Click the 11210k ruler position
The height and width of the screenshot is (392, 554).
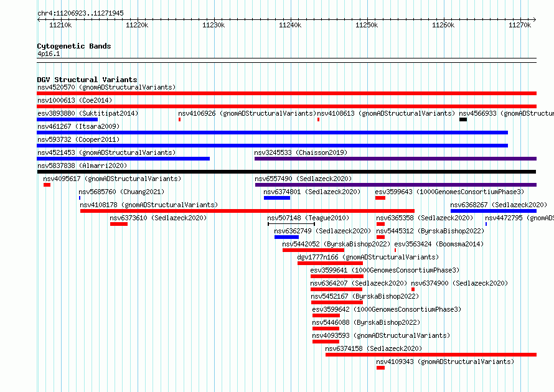(60, 25)
